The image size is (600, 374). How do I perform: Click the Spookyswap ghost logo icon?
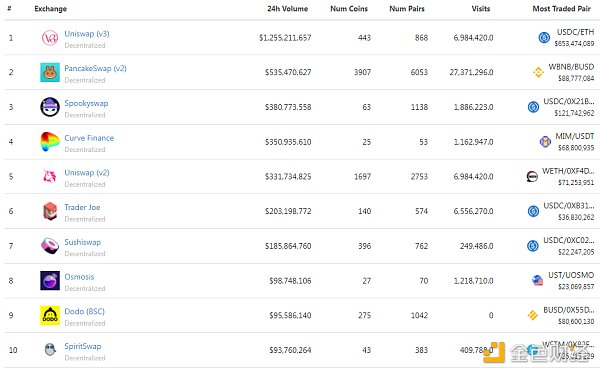click(50, 107)
